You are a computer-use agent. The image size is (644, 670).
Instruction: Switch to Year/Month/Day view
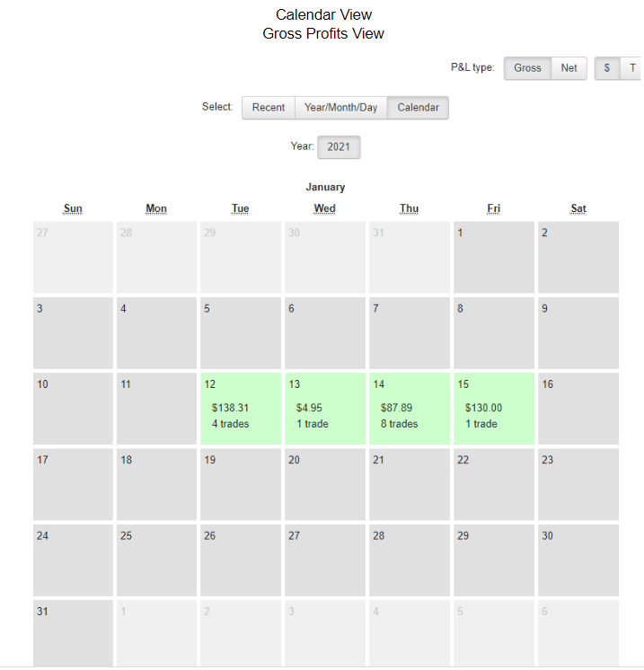tap(340, 108)
